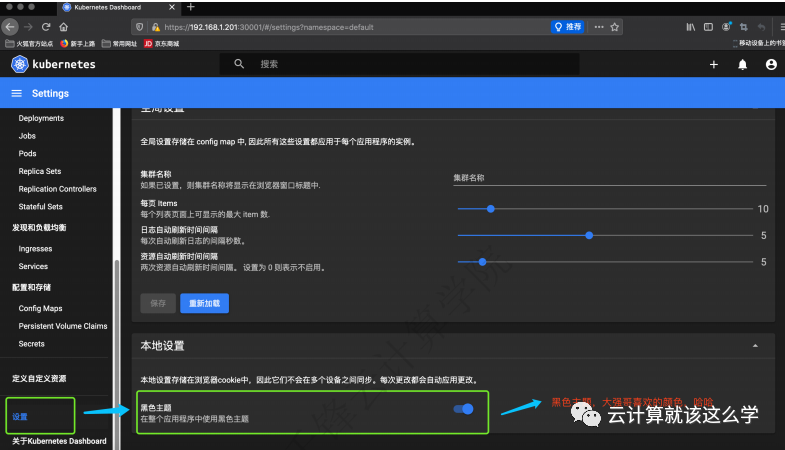Open the browser library icon

[x=690, y=27]
